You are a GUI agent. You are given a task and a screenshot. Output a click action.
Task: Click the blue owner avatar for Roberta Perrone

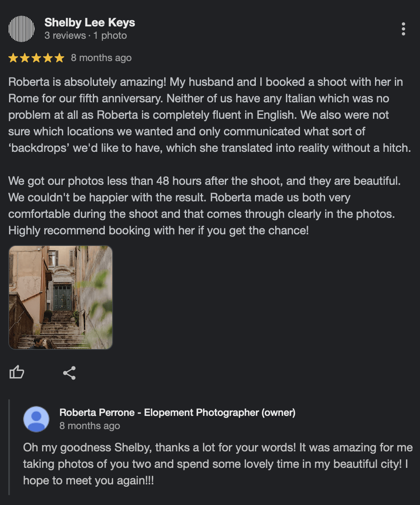click(x=36, y=419)
